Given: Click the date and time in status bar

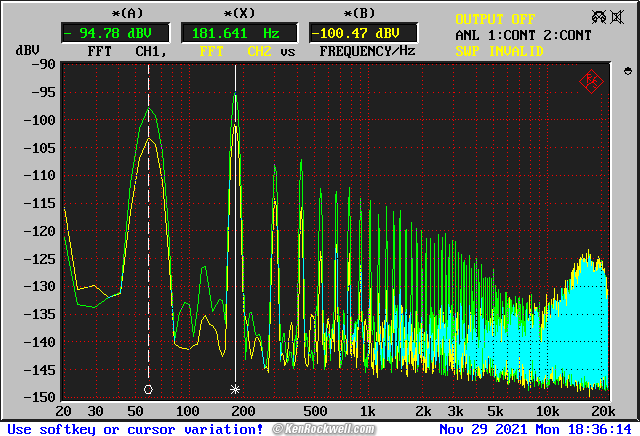Looking at the screenshot, I should pyautogui.click(x=536, y=428).
